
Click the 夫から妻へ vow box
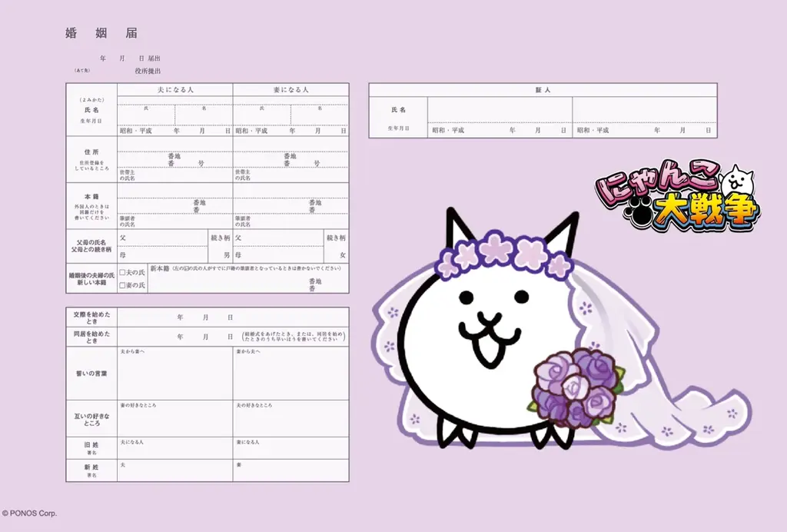click(x=175, y=374)
